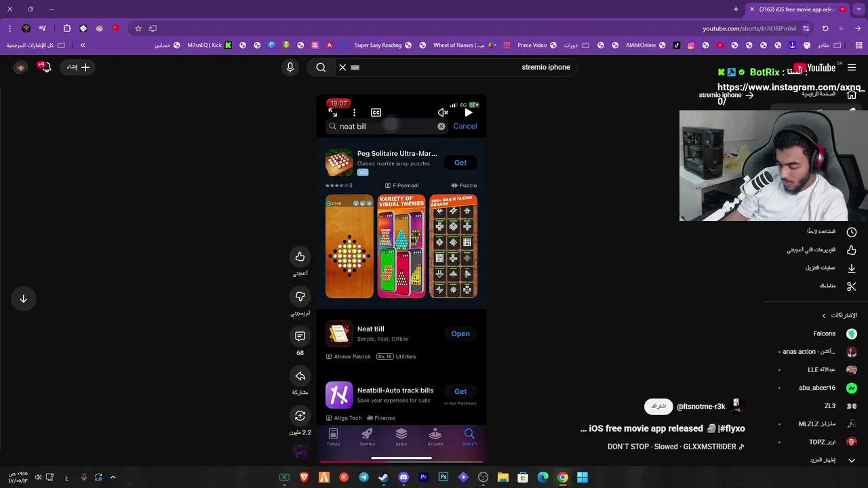The height and width of the screenshot is (488, 868).
Task: Open Telegram from the taskbar
Action: tap(363, 477)
